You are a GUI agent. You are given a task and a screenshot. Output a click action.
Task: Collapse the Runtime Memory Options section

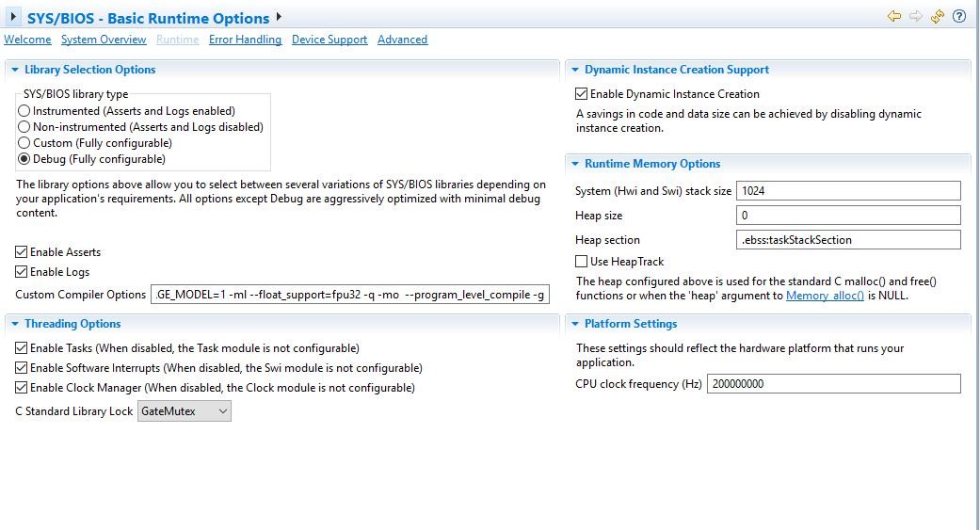pyautogui.click(x=574, y=164)
